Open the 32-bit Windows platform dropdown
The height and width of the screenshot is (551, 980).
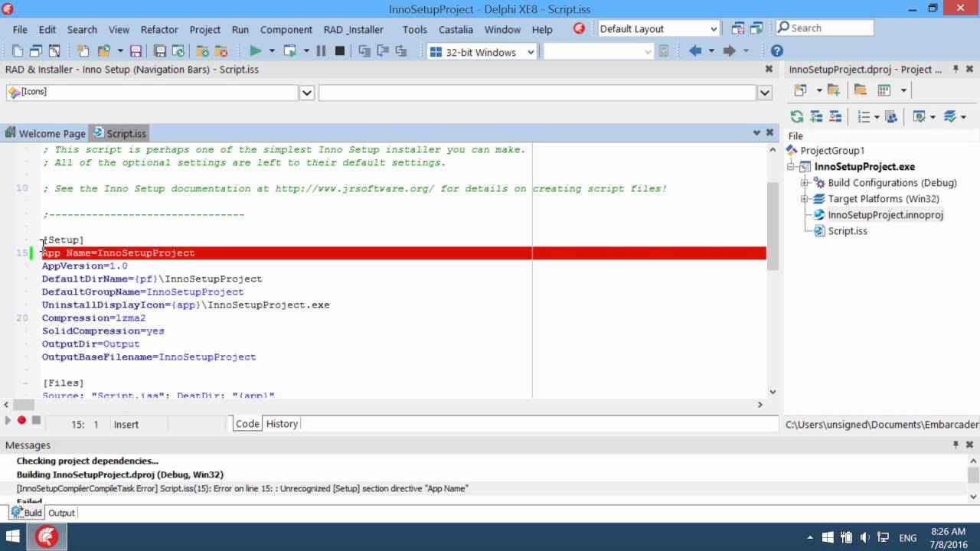(531, 52)
